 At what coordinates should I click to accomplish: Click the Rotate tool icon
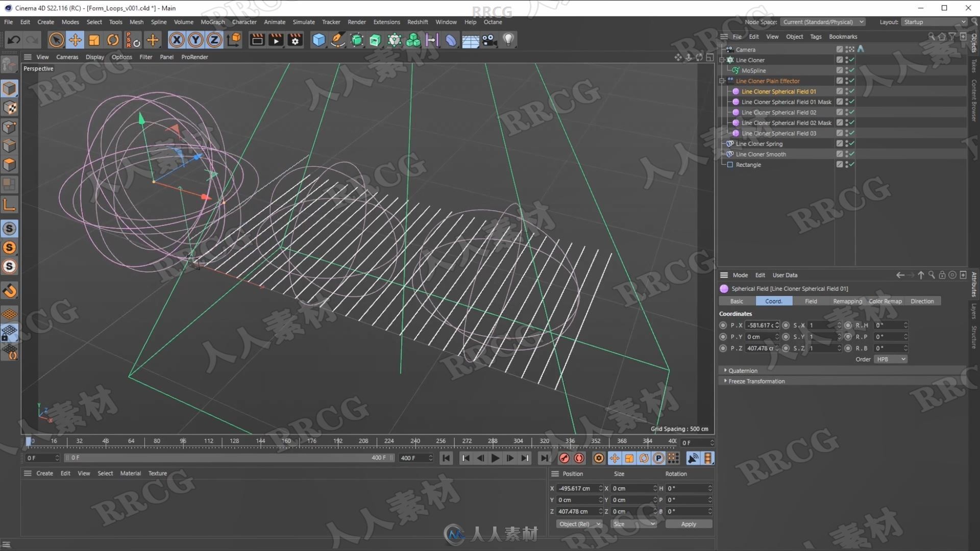coord(114,40)
